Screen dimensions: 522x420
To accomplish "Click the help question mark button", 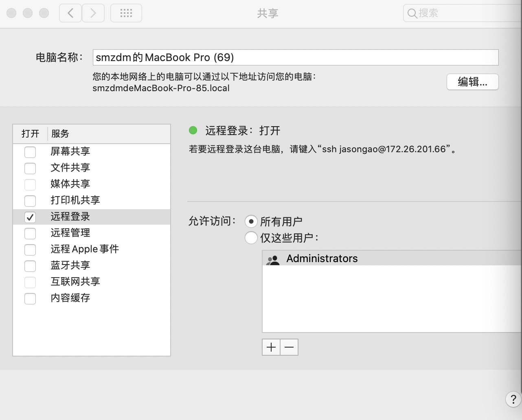I will click(x=513, y=399).
